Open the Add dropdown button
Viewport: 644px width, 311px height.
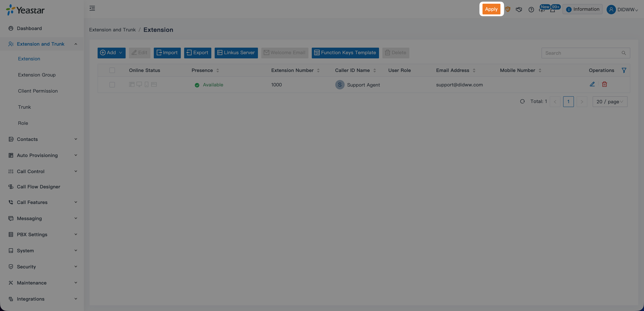111,53
